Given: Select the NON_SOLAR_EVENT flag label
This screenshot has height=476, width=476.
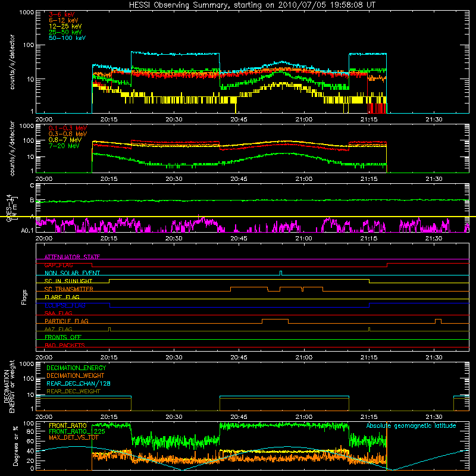Looking at the screenshot, I should [x=72, y=273].
